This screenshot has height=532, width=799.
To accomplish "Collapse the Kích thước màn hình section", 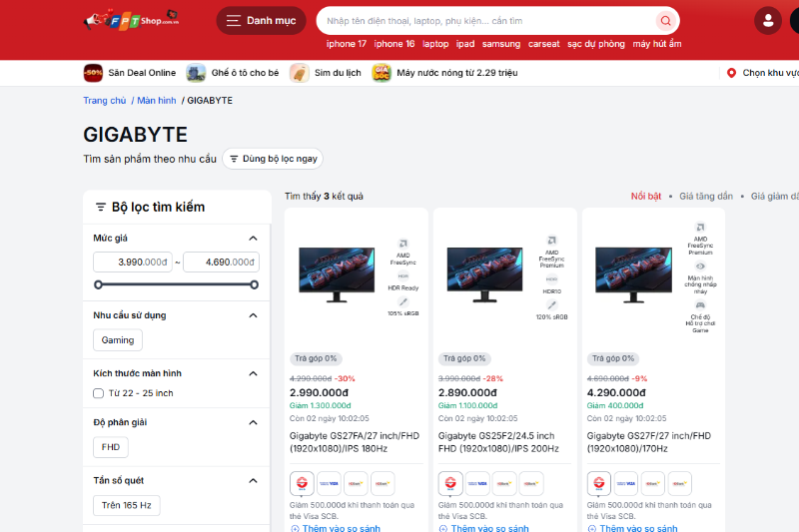I will click(x=253, y=373).
